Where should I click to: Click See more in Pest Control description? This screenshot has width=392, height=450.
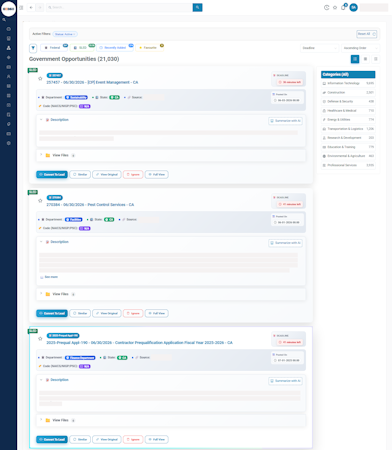coord(49,277)
